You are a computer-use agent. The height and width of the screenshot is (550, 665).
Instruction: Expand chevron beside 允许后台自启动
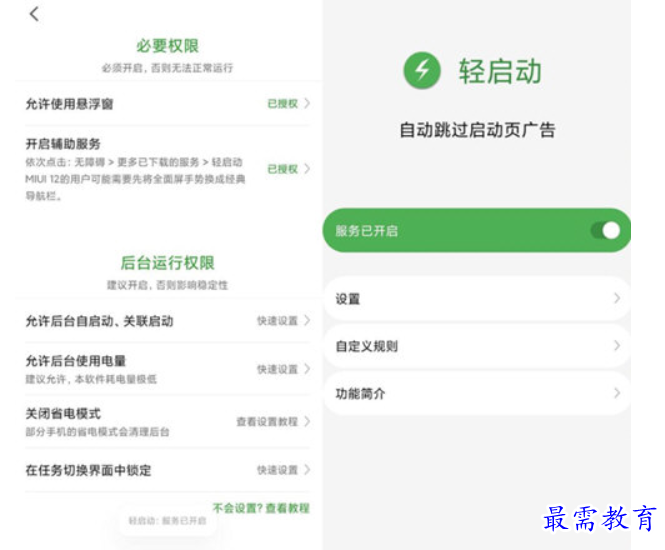tap(307, 321)
